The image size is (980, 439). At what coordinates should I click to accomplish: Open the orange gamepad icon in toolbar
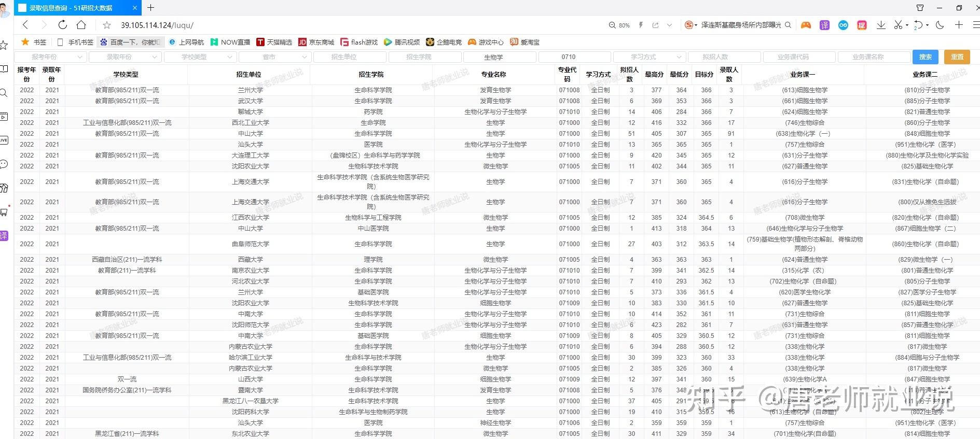pos(806,25)
